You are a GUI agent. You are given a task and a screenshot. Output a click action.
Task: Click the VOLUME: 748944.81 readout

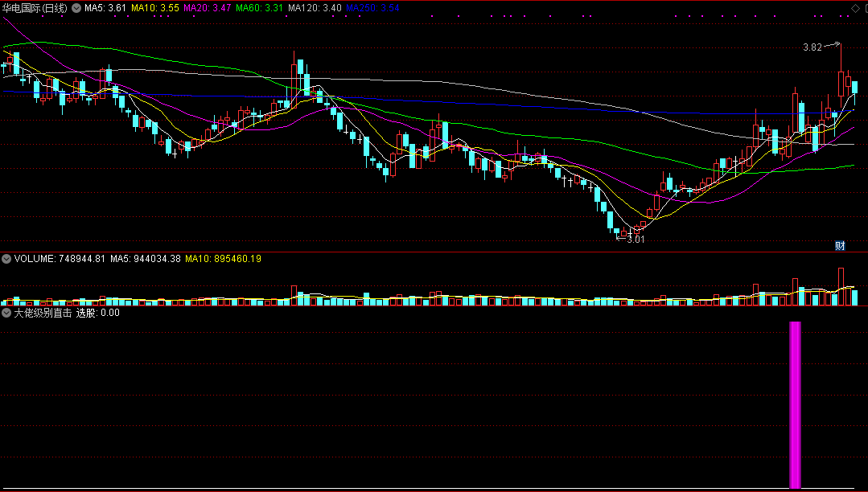coord(60,258)
